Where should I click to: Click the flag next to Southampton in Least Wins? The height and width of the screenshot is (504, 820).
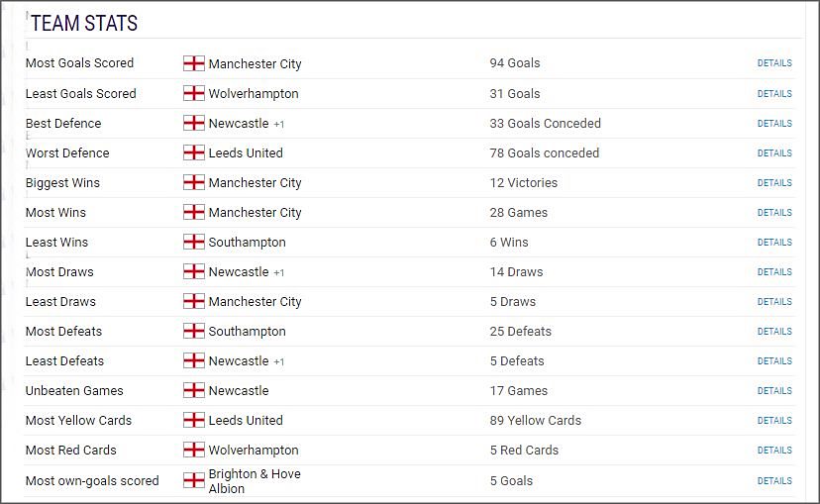[193, 242]
